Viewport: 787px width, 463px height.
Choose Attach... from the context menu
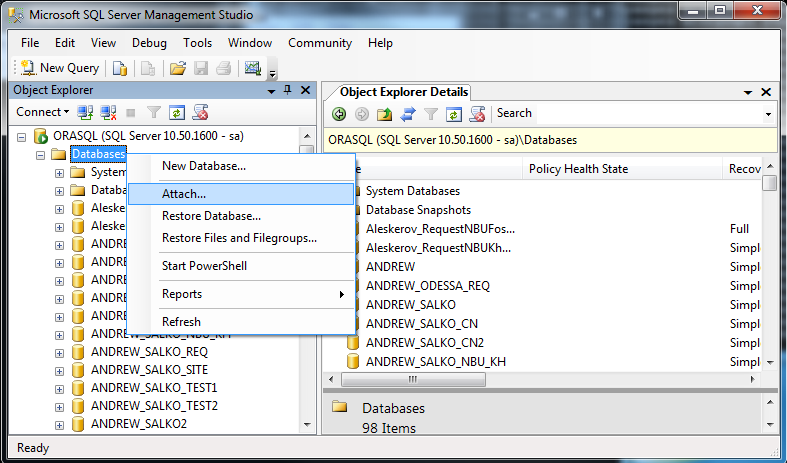click(184, 194)
